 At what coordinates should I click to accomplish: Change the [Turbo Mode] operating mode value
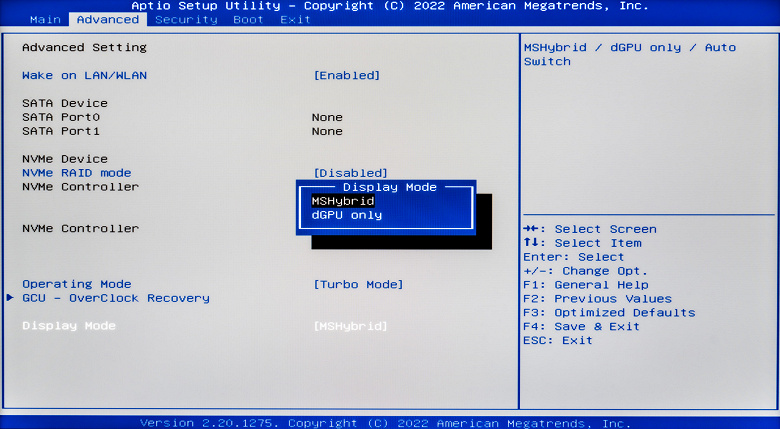tap(358, 285)
